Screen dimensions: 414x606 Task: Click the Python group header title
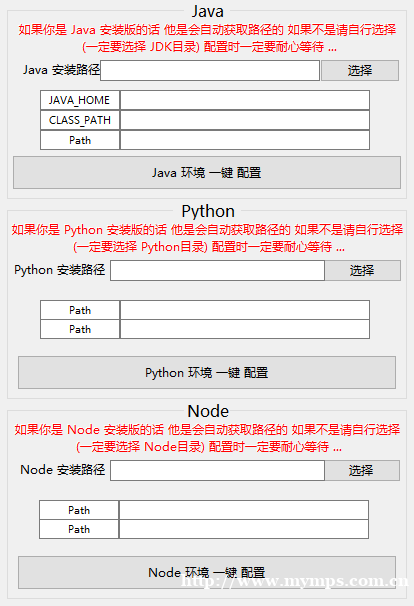(208, 211)
